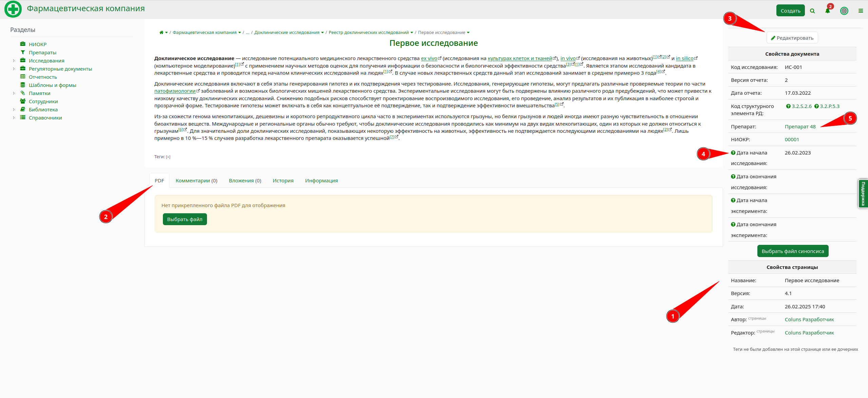Open the 3.2.S.2.6 structural element link

pos(801,106)
